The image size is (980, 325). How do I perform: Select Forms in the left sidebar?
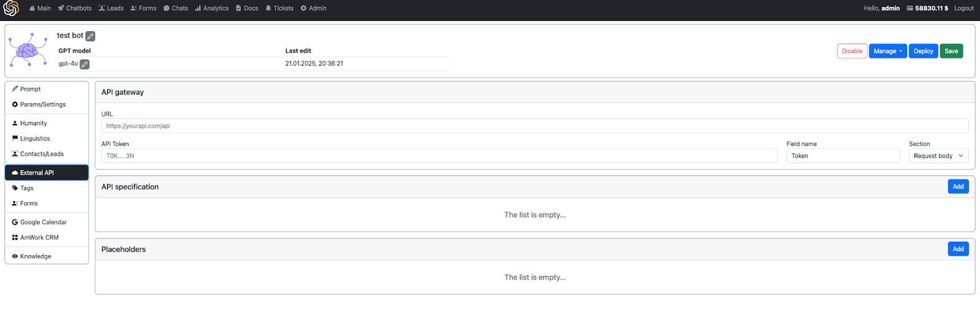[x=47, y=204]
